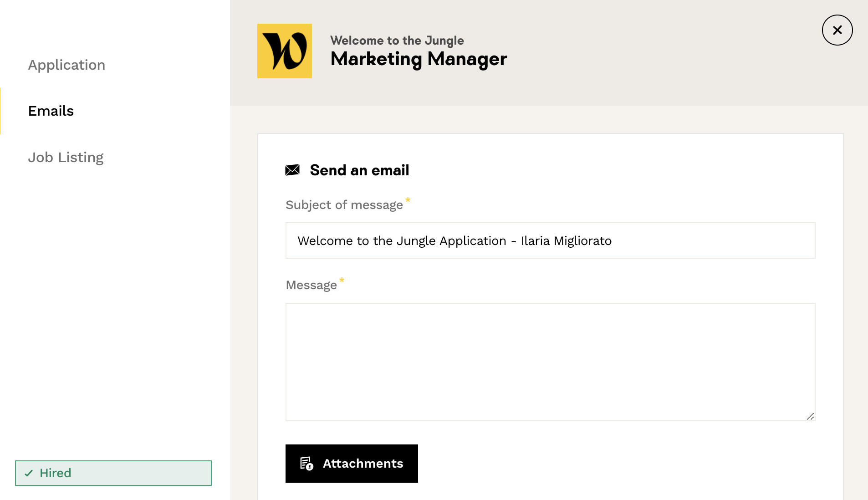Viewport: 868px width, 500px height.
Task: Click the Send an email heading
Action: (359, 170)
